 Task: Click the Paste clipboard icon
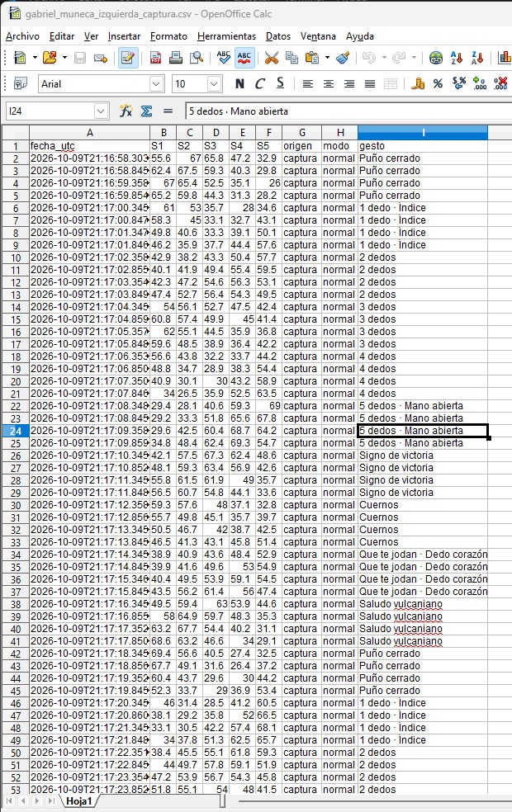(312, 58)
